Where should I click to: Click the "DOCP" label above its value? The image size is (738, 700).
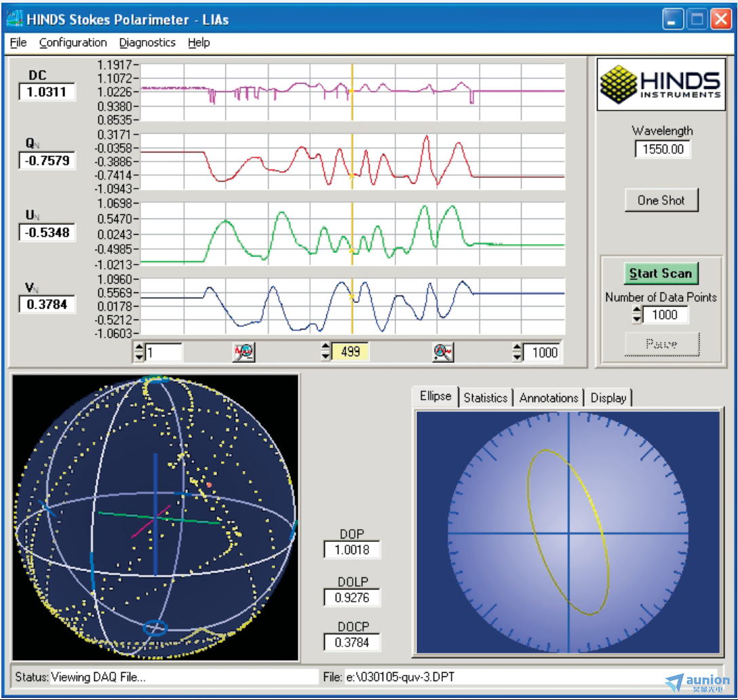[353, 627]
